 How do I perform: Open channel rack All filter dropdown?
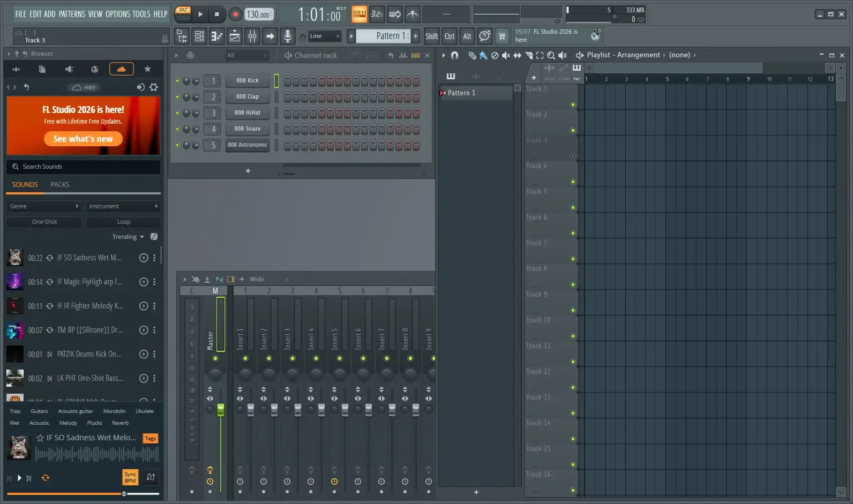(246, 55)
